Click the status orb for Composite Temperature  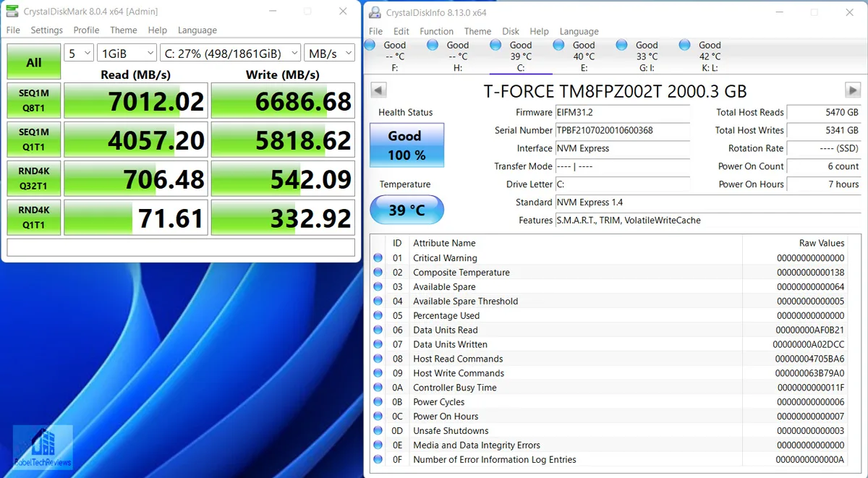click(x=378, y=273)
